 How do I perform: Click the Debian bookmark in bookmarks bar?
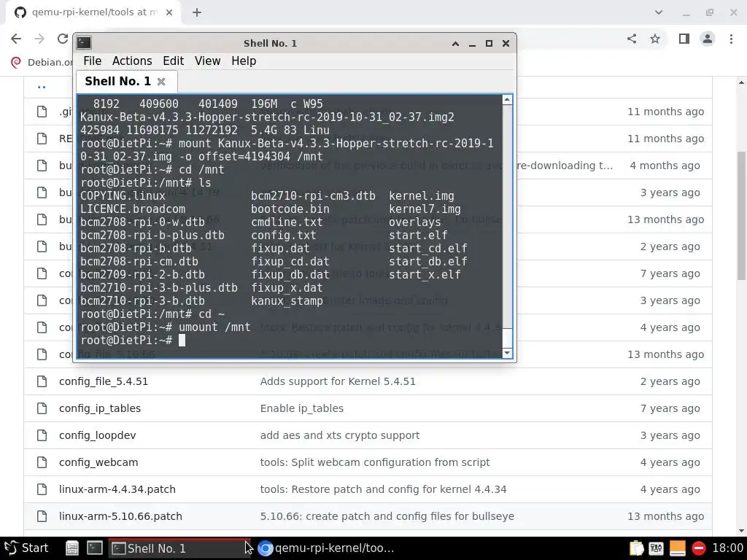[42, 62]
